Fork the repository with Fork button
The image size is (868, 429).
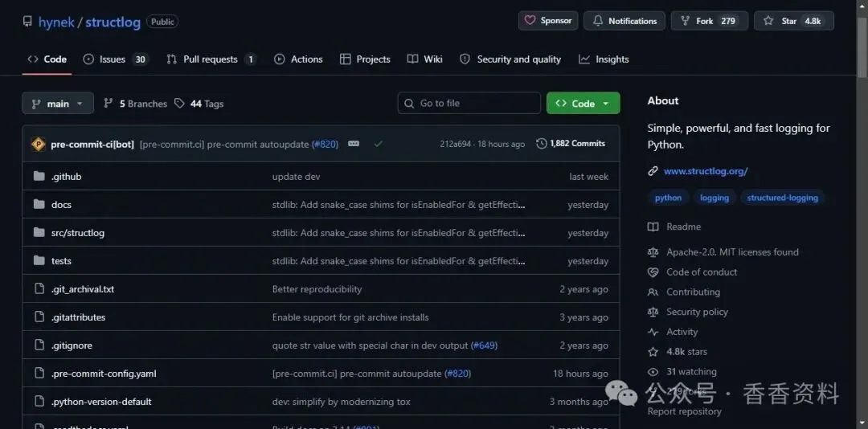click(x=710, y=21)
